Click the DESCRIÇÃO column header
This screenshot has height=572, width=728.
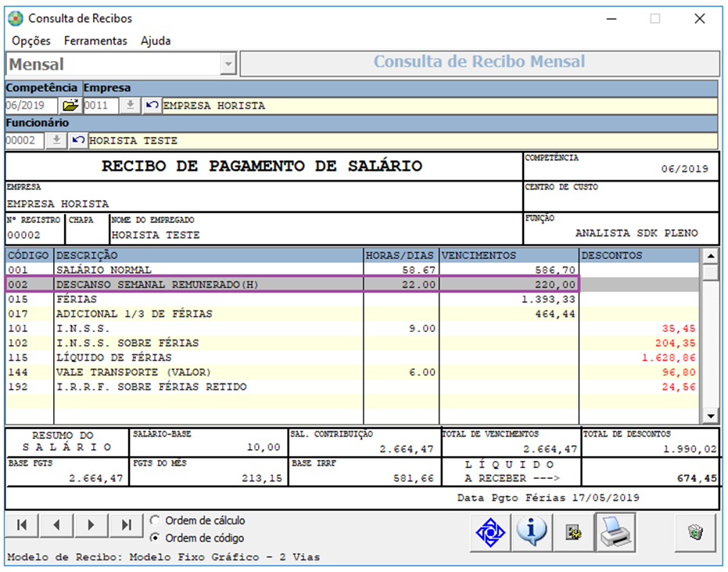[x=209, y=256]
